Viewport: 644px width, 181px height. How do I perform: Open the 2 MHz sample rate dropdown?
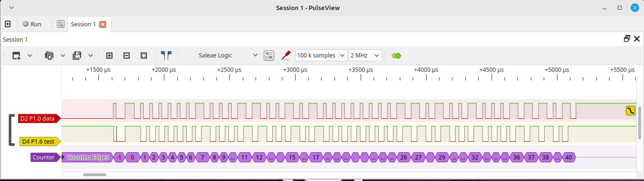[x=365, y=55]
